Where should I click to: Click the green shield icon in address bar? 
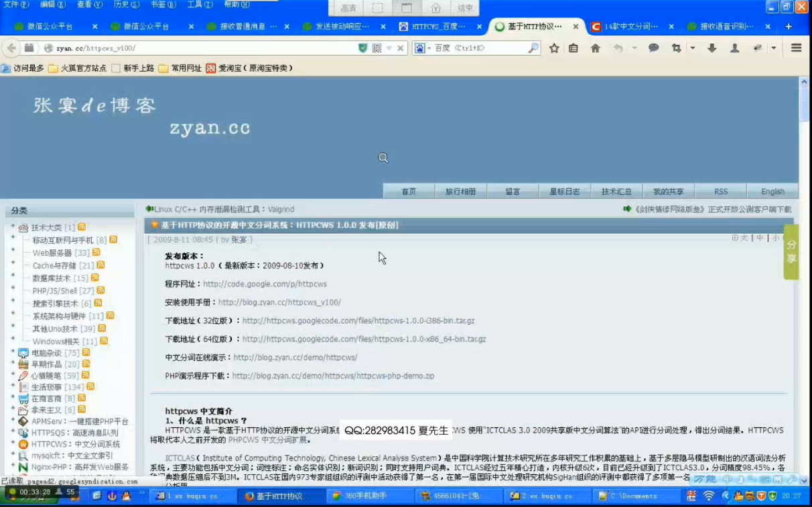(363, 48)
